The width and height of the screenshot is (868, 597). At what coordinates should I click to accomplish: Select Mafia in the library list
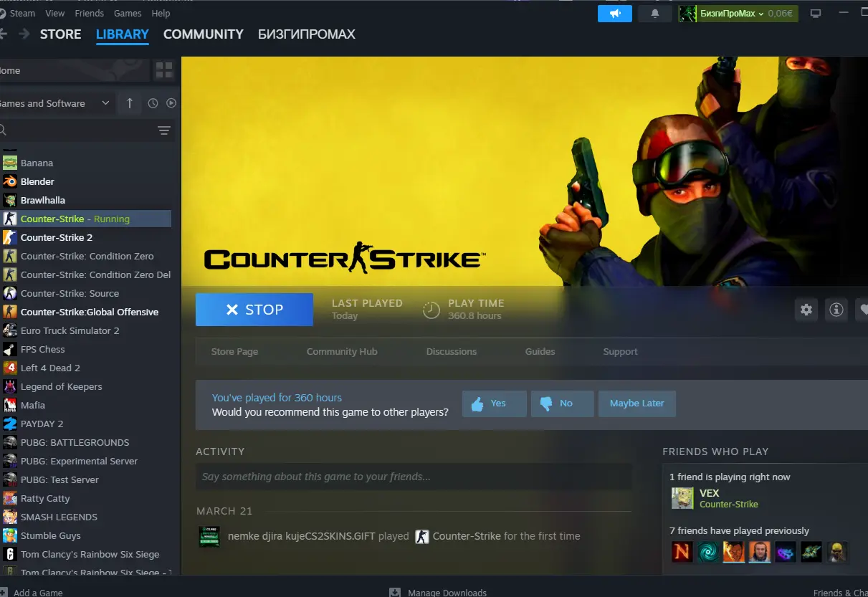click(86, 405)
